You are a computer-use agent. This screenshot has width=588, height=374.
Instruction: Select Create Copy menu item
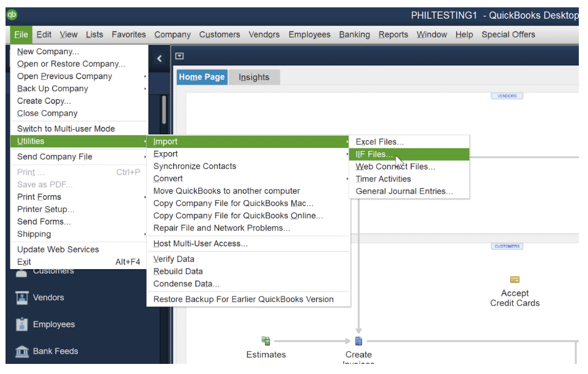(x=79, y=101)
